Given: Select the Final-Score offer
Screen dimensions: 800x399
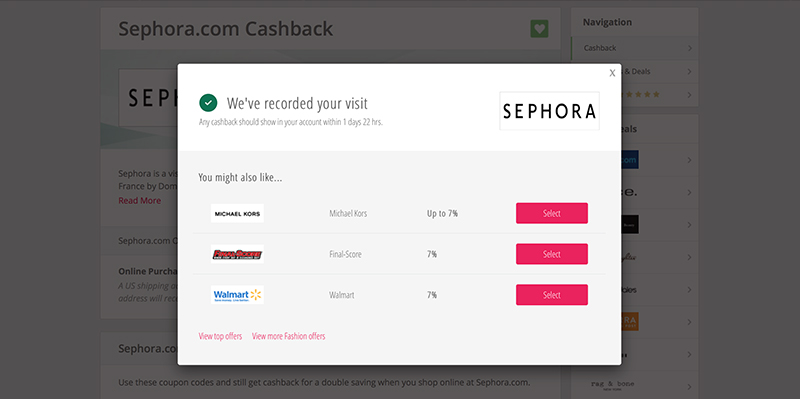Looking at the screenshot, I should coord(552,254).
